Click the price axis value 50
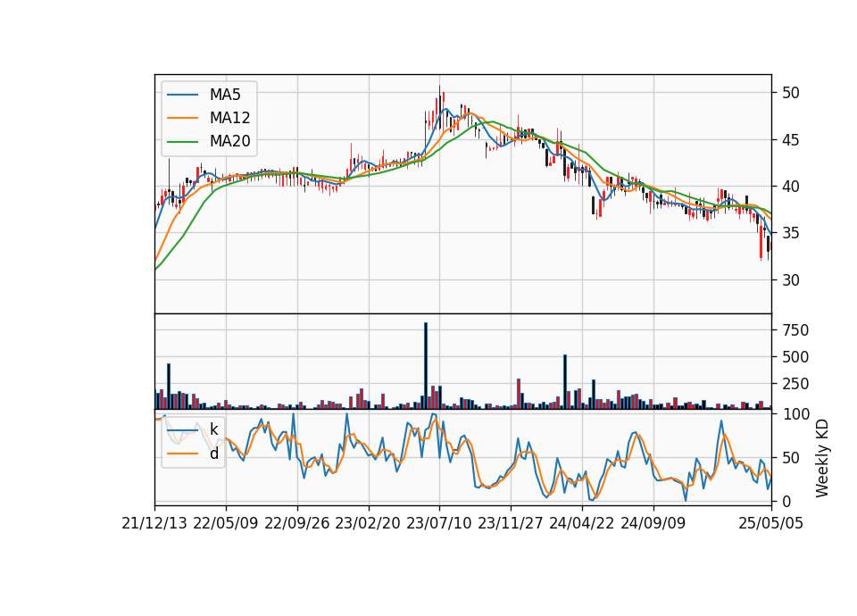The image size is (857, 616). click(x=791, y=92)
